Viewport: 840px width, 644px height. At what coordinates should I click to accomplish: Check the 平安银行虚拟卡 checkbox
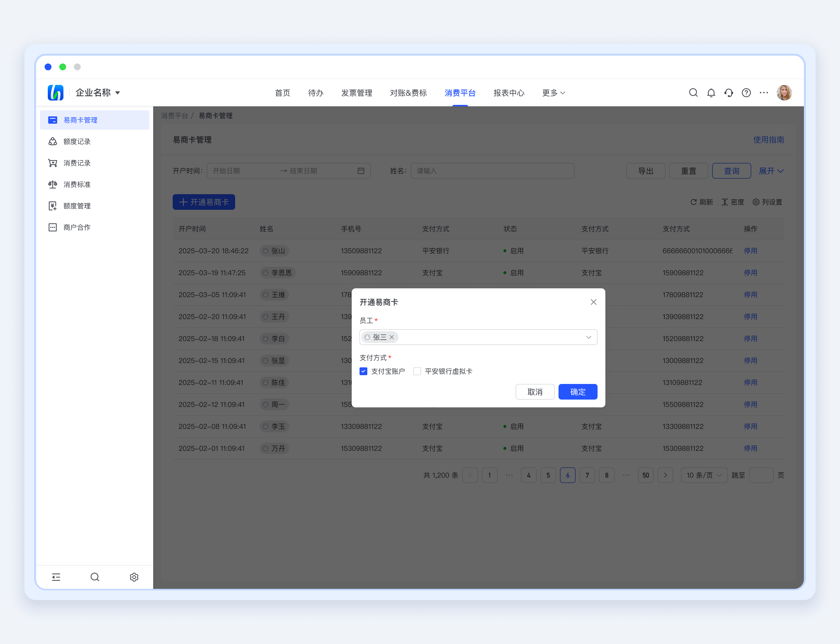point(417,372)
